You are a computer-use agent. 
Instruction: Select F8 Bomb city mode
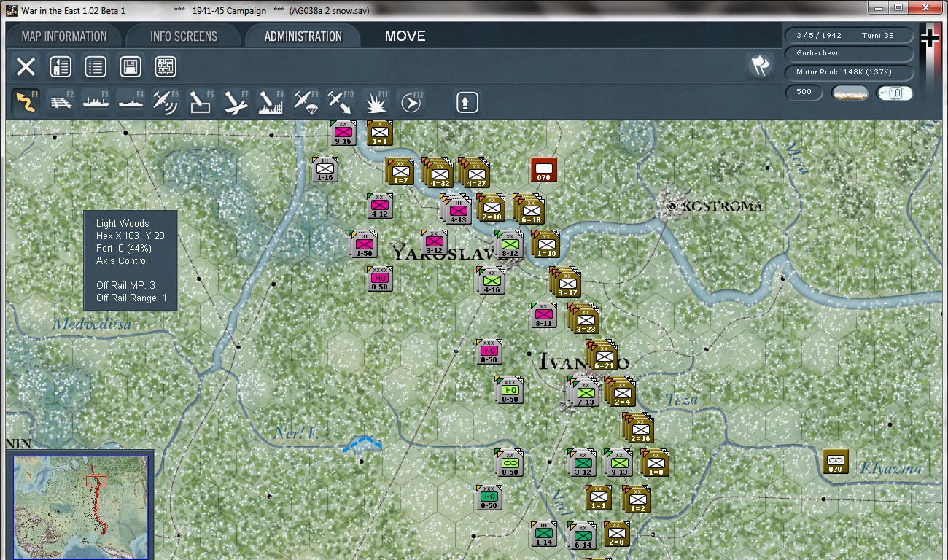point(271,102)
